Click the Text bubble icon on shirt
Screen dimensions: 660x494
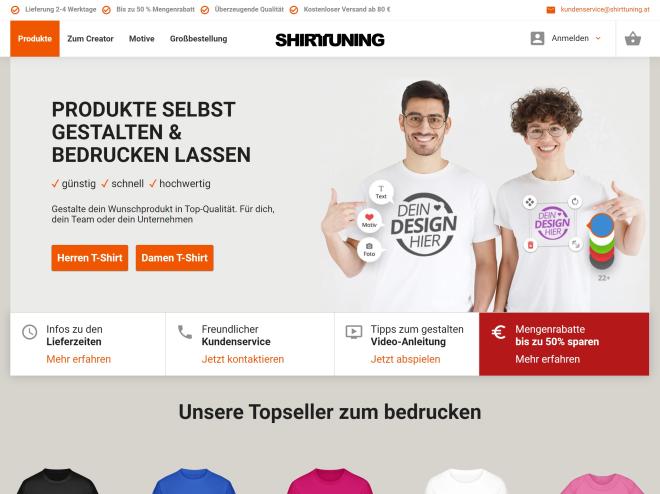[x=381, y=192]
